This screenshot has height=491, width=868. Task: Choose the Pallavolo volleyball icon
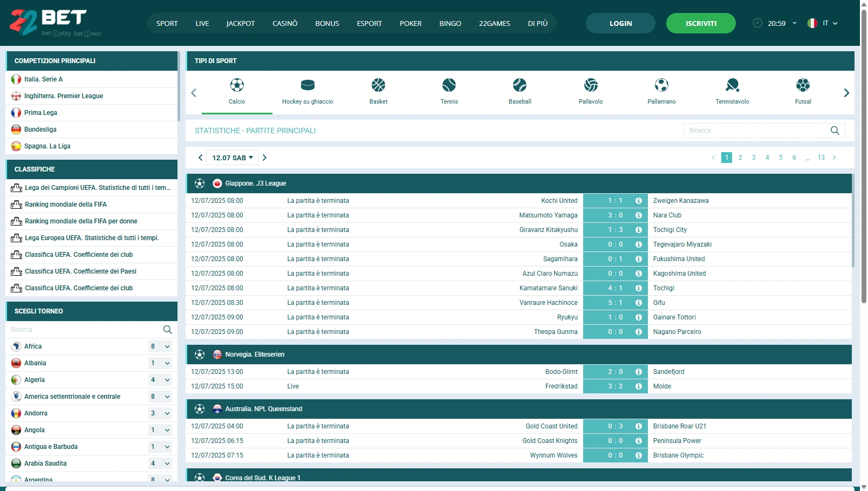click(x=591, y=85)
